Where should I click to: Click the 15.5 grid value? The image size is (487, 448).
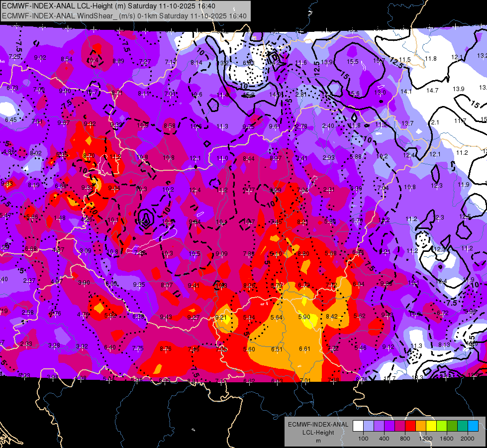(353, 62)
